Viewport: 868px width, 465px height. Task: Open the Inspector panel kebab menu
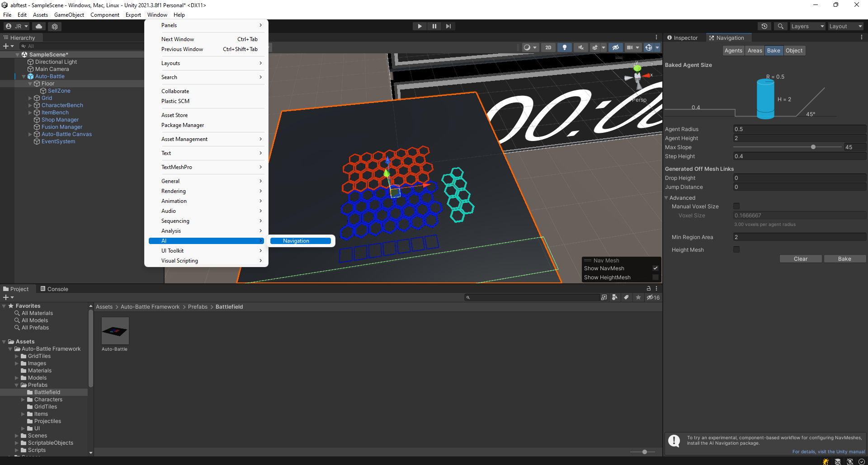[x=861, y=38]
